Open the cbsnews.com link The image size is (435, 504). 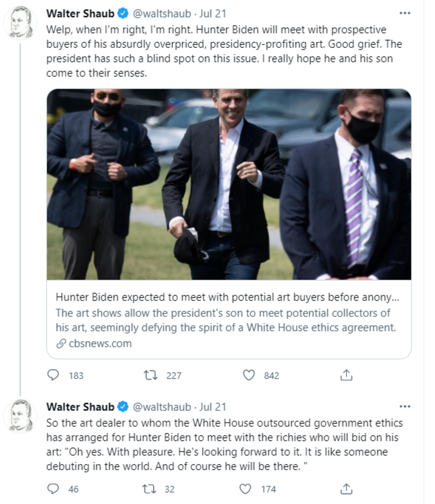point(100,343)
